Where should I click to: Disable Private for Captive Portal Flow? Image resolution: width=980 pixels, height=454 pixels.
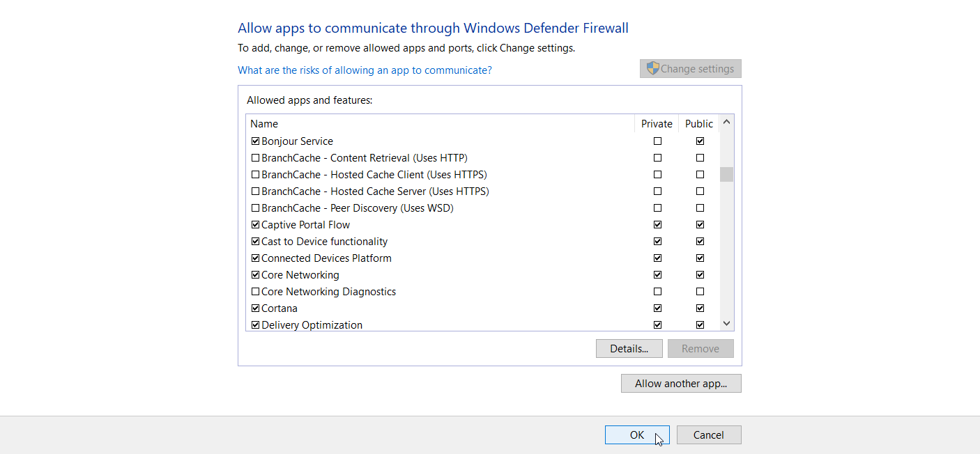tap(657, 225)
